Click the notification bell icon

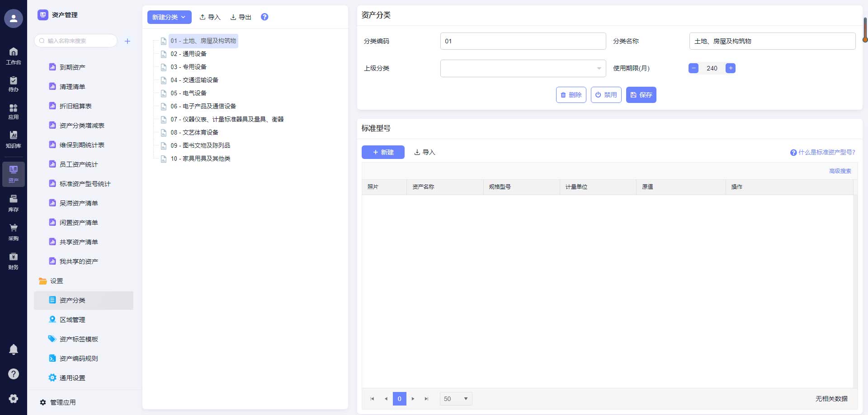14,349
